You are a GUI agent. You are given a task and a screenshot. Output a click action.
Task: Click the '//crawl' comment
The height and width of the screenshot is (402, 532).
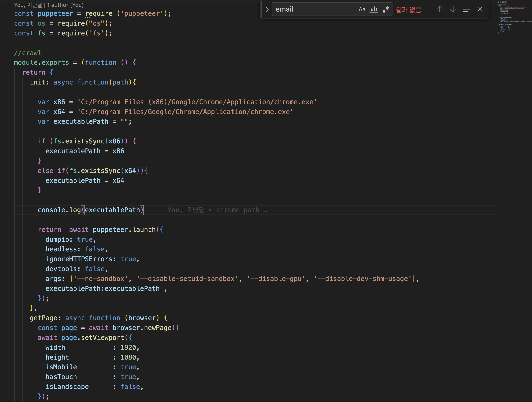coord(28,53)
